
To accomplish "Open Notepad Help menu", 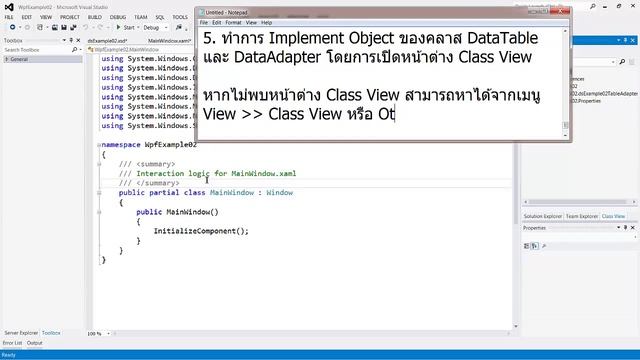I will tap(267, 23).
